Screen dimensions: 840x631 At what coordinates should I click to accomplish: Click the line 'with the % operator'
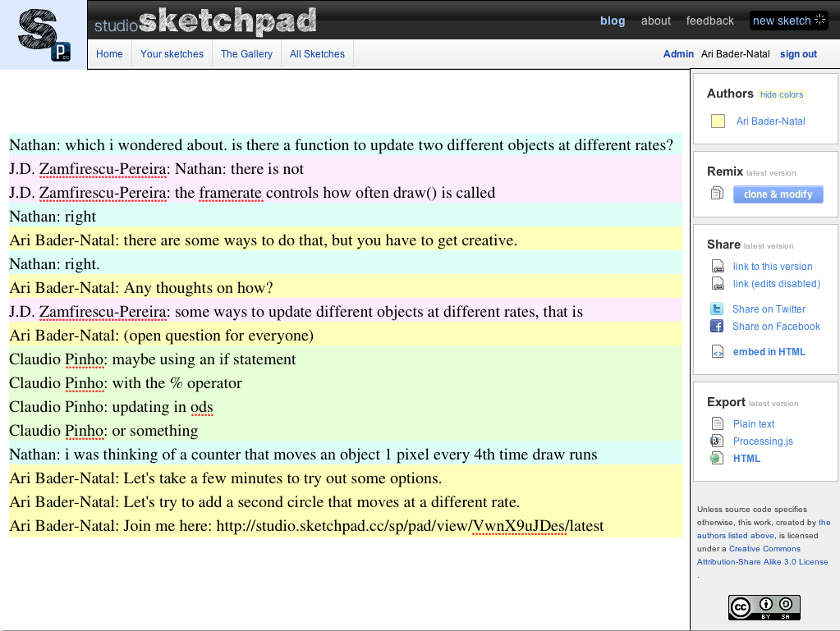[x=346, y=383]
